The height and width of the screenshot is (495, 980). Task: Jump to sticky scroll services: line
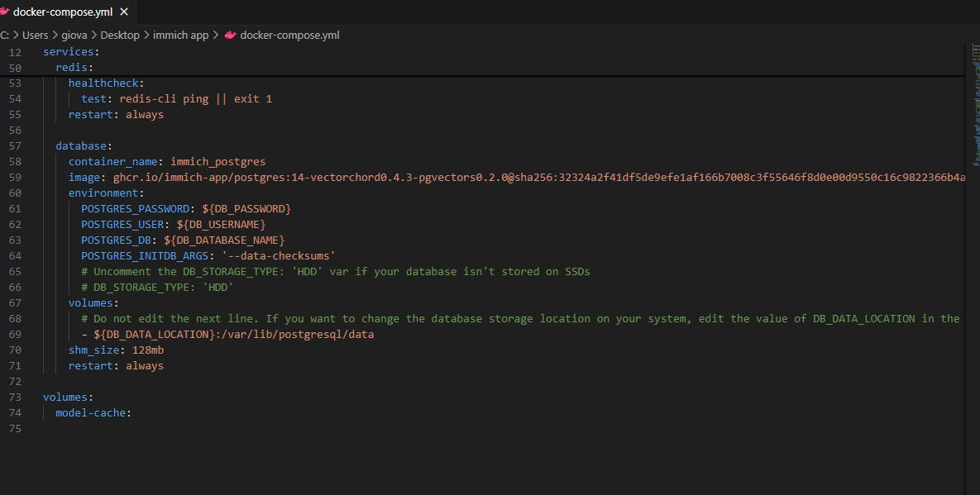click(69, 52)
